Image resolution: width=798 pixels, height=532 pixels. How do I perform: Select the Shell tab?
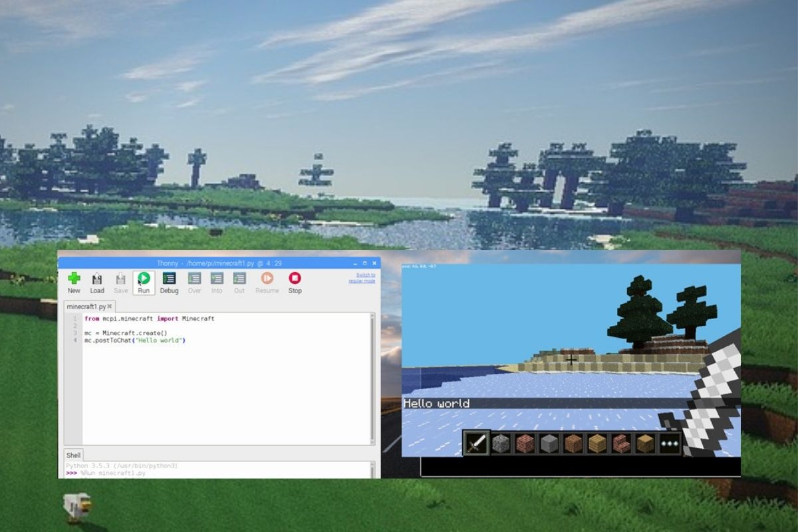coord(73,456)
